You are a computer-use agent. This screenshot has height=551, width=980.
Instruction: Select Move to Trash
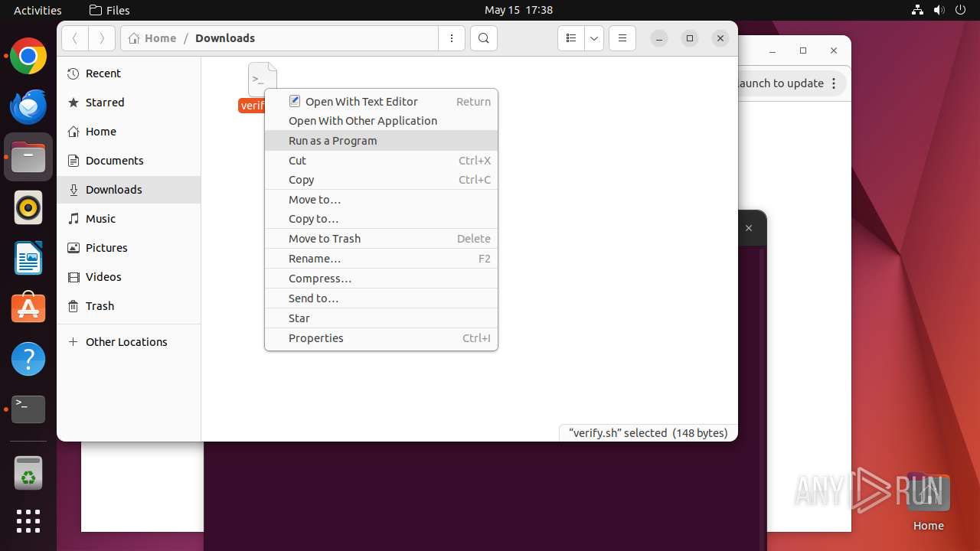(381, 239)
